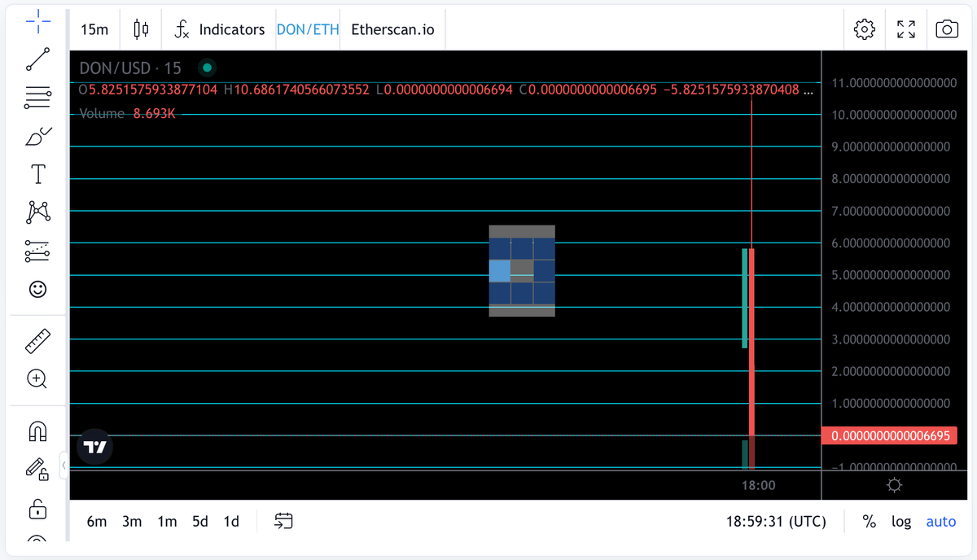Click the current price label 0.0000000000006695
The height and width of the screenshot is (560, 977).
pos(889,435)
